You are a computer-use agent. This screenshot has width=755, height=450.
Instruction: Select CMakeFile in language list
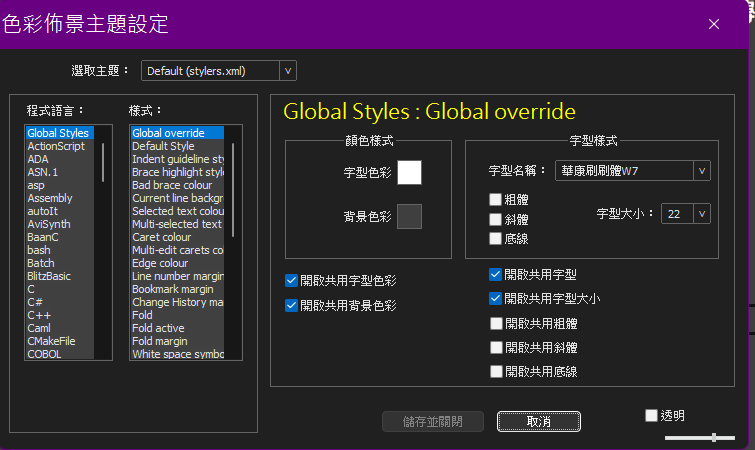click(x=60, y=341)
